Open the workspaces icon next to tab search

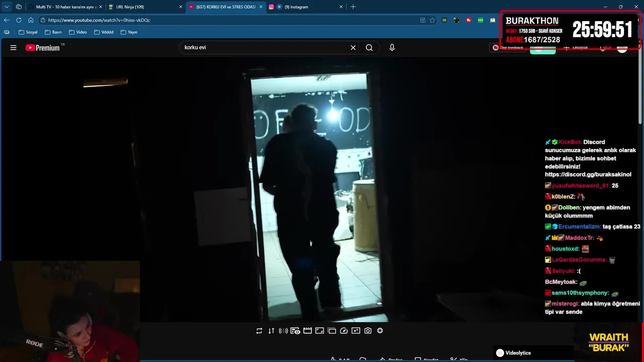click(19, 7)
